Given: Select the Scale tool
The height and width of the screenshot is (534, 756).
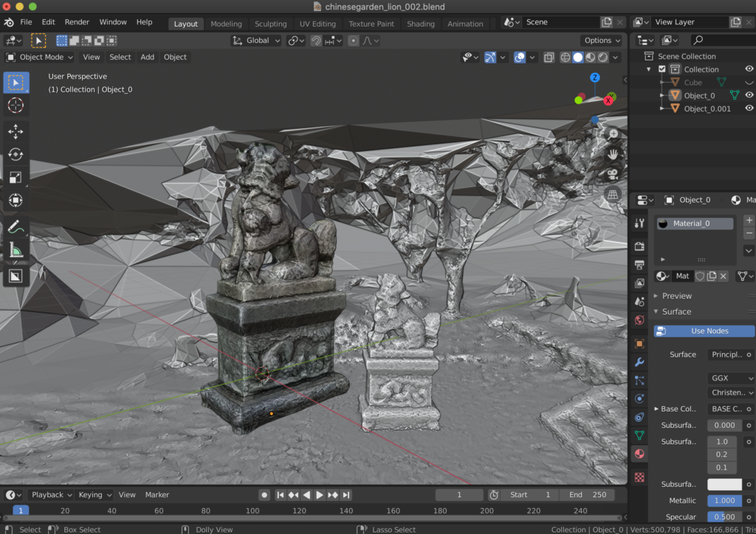Looking at the screenshot, I should tap(16, 177).
